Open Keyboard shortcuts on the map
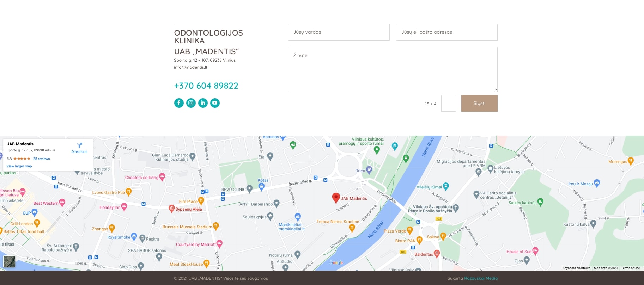This screenshot has height=285, width=644. [x=576, y=268]
